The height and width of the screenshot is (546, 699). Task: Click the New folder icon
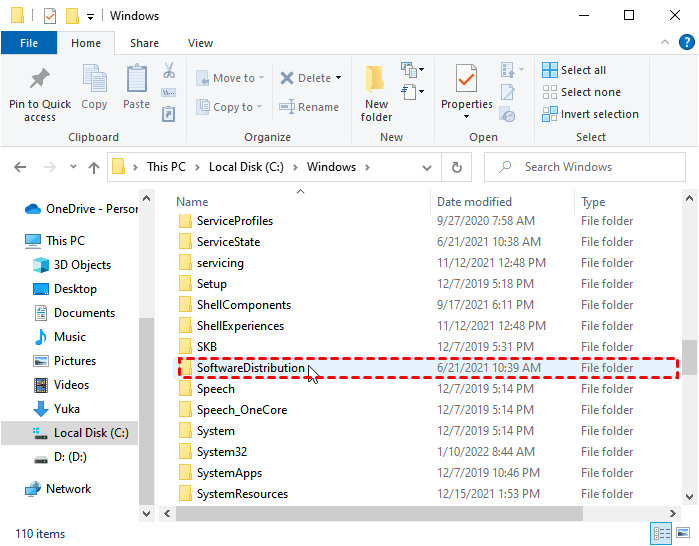(x=375, y=79)
